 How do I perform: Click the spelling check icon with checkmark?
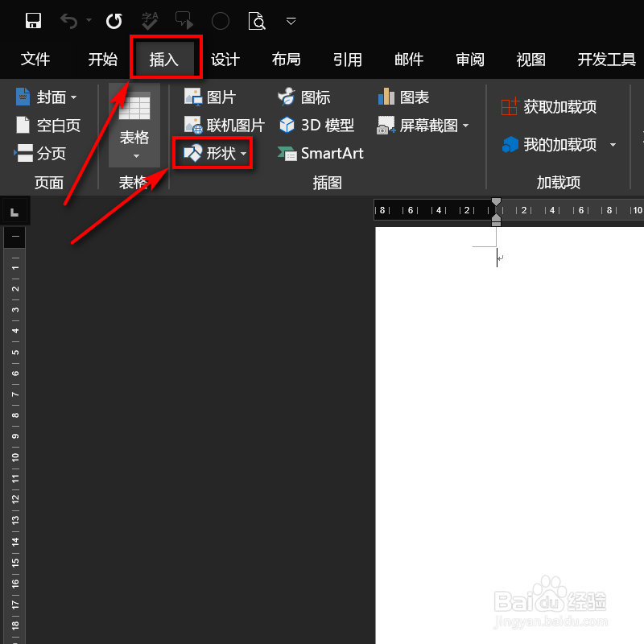(150, 21)
